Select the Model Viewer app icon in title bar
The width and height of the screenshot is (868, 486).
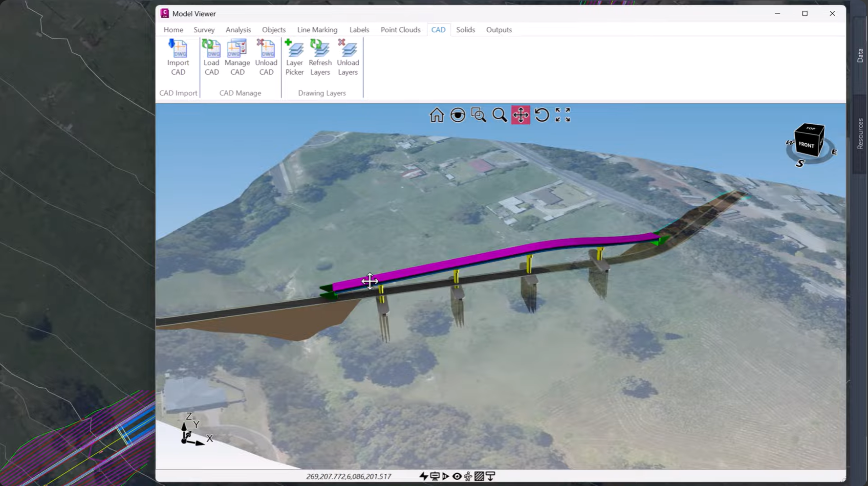165,13
